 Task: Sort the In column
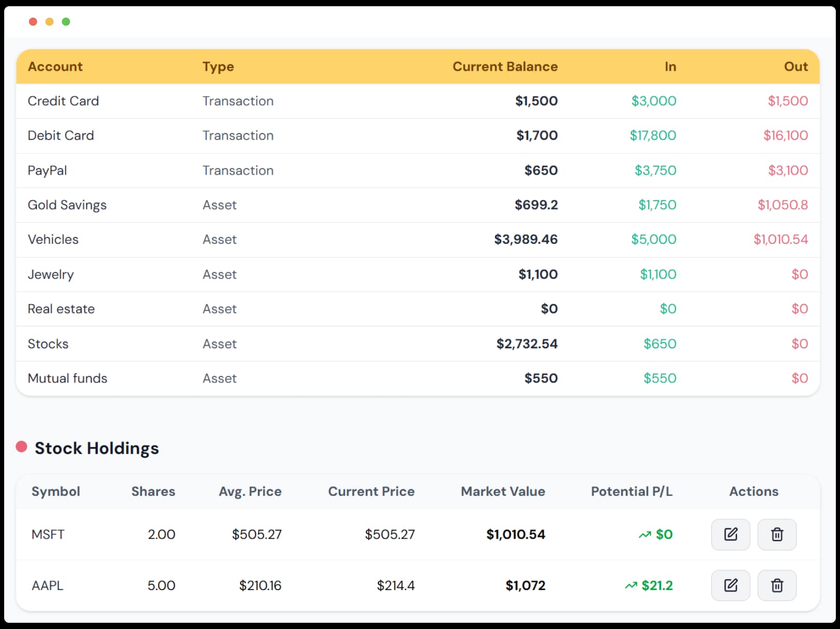pyautogui.click(x=671, y=67)
